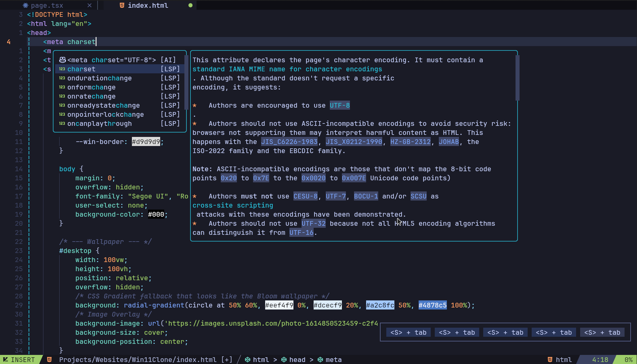Click the documentation popup scrollbar
This screenshot has width=637, height=364.
[517, 78]
